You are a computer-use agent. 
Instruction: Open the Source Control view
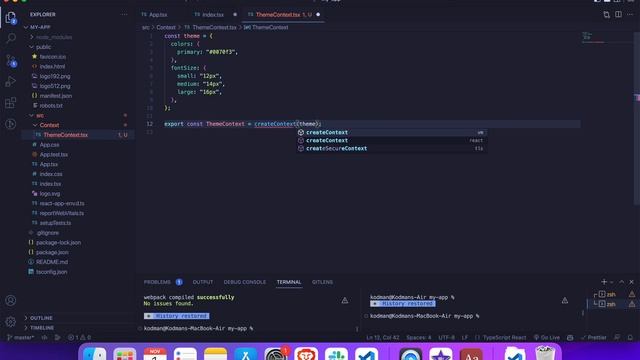[x=11, y=60]
